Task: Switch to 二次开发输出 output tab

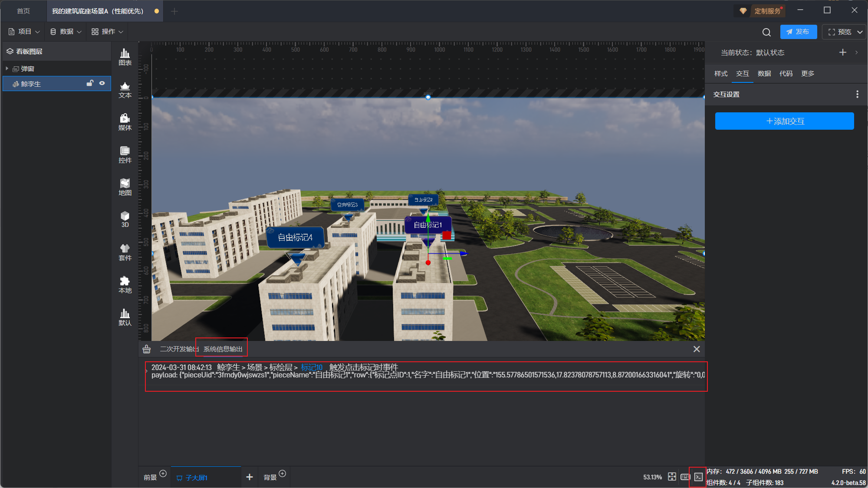Action: [x=178, y=349]
